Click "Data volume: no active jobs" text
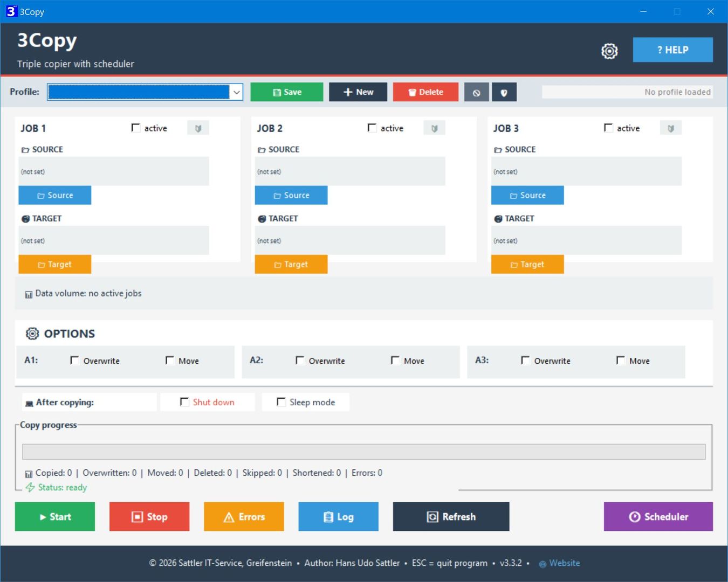Viewport: 728px width, 582px height. tap(88, 293)
